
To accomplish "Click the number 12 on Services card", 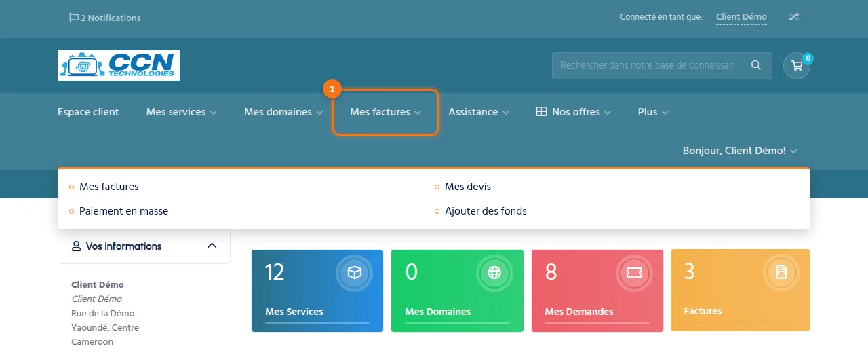I will 275,272.
